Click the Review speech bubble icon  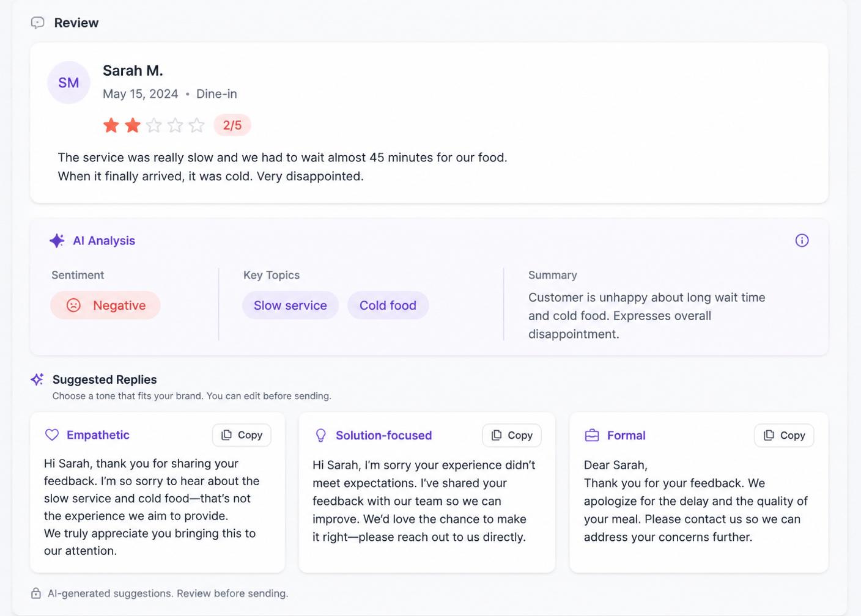coord(38,23)
